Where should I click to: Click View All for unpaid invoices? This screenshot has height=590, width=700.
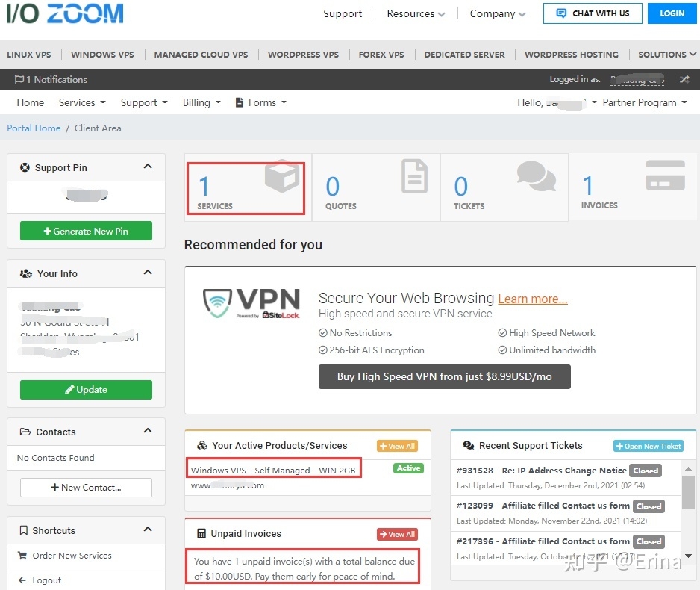(397, 534)
